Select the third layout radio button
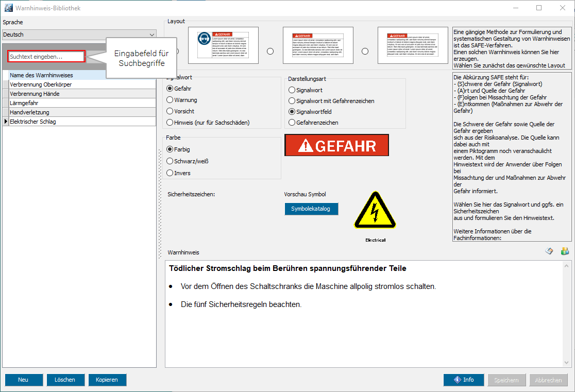 365,52
